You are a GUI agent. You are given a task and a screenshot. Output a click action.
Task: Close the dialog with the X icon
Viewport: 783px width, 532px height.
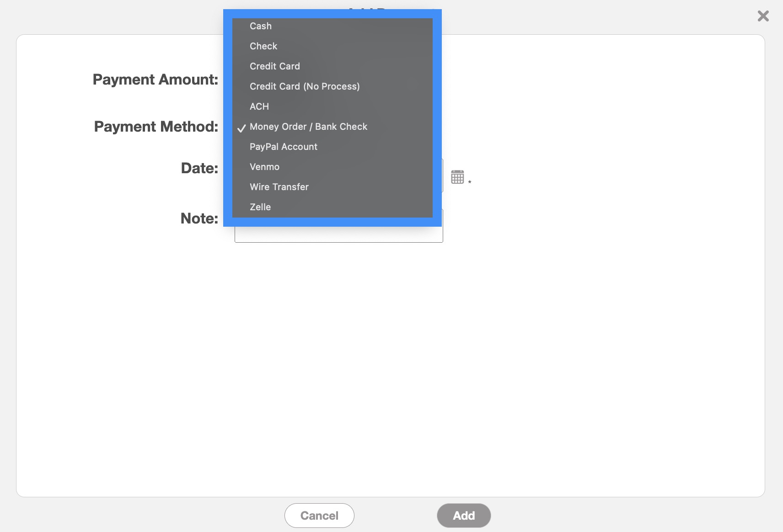pos(763,16)
